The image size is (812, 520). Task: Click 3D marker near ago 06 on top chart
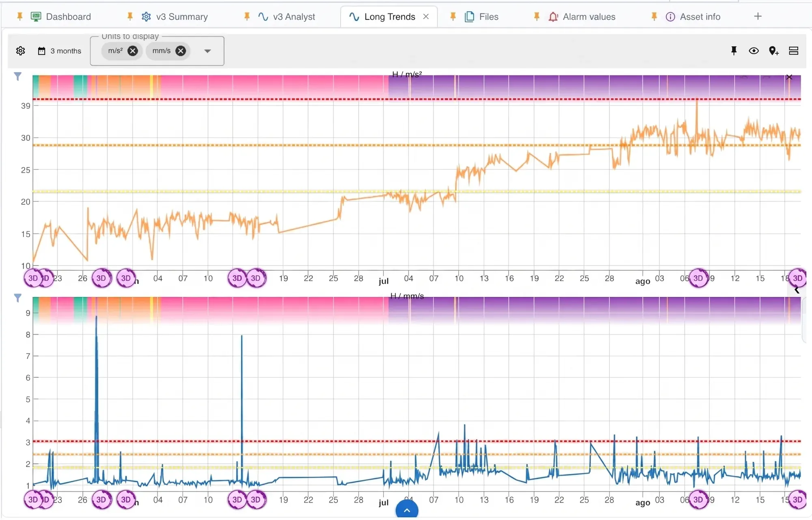pyautogui.click(x=698, y=278)
